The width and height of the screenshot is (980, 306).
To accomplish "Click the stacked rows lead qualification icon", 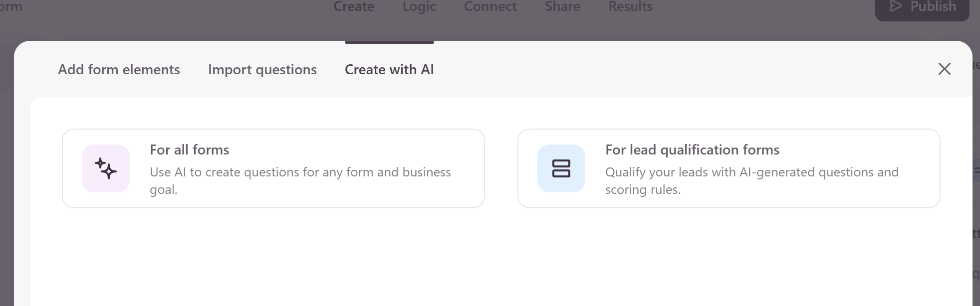I will coord(561,168).
